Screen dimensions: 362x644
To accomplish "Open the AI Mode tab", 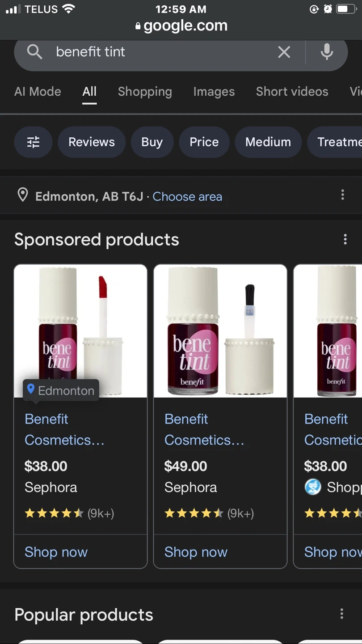I will tap(38, 92).
